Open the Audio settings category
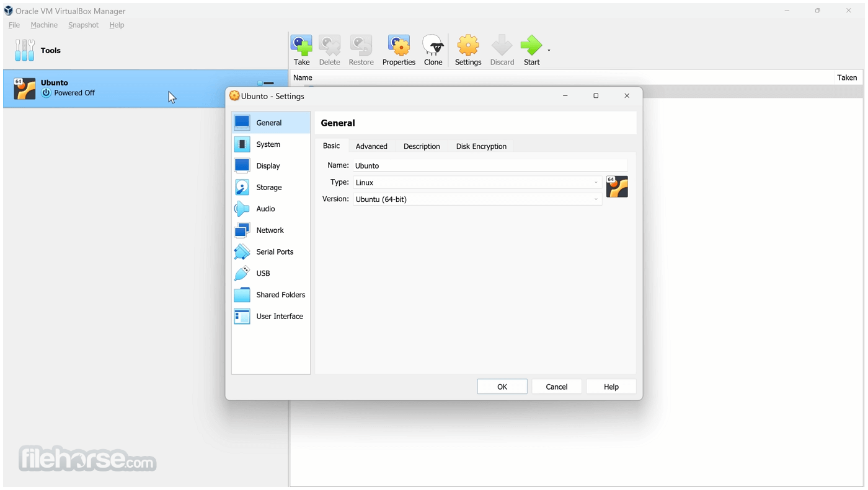Viewport: 868px width, 490px height. 271,209
